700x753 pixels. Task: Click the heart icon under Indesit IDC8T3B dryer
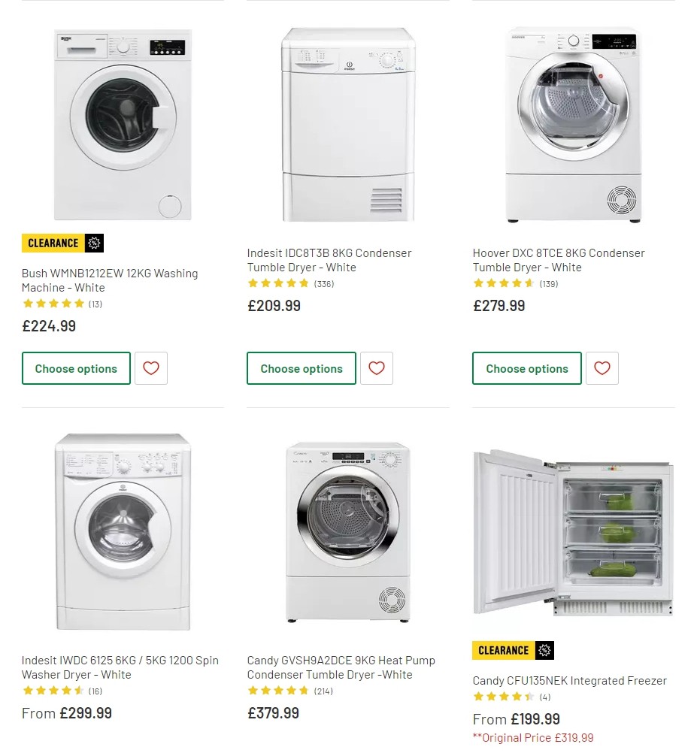376,368
